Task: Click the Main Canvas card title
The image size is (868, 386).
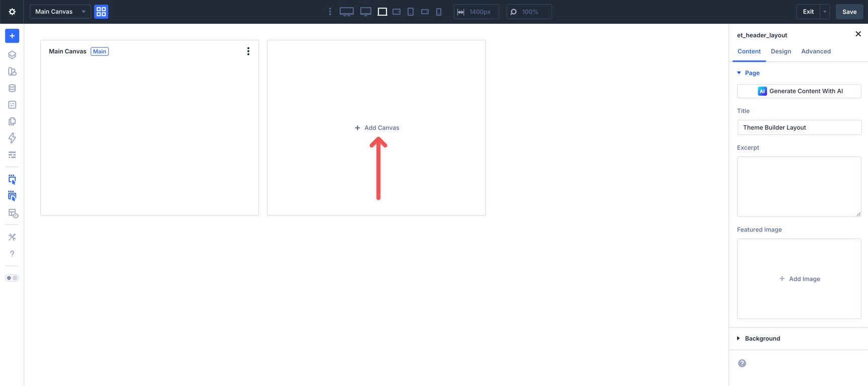Action: (x=67, y=51)
